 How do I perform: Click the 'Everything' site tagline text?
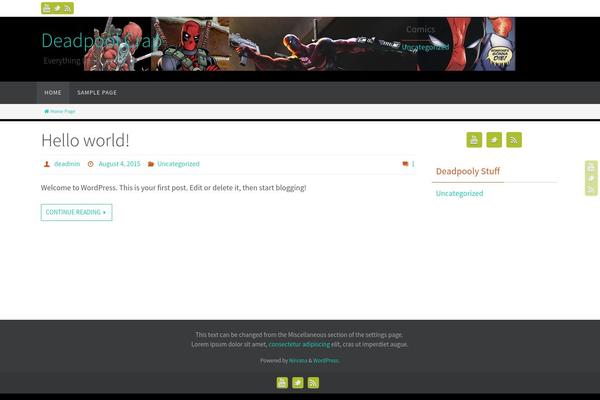click(x=62, y=61)
